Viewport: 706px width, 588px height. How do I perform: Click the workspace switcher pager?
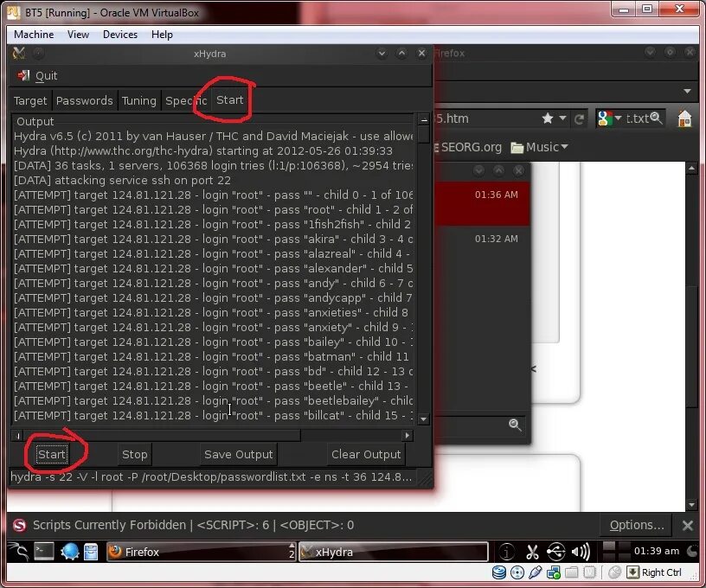[x=616, y=552]
